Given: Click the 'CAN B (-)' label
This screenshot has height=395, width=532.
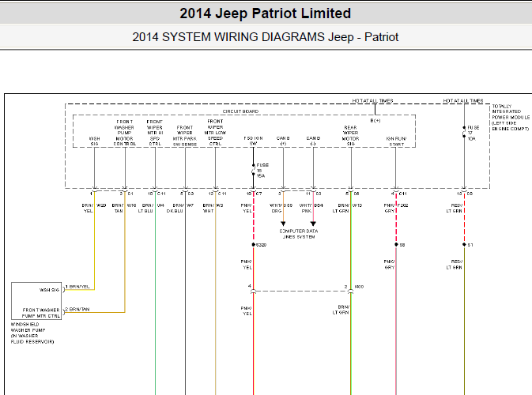Looking at the screenshot, I should click(313, 141).
